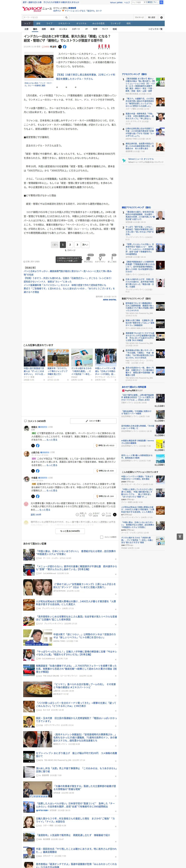Open related link 認知症少ないインド人 秘密は"カレー"にあった
Screen dimensions: 186x868
click(x=48, y=281)
